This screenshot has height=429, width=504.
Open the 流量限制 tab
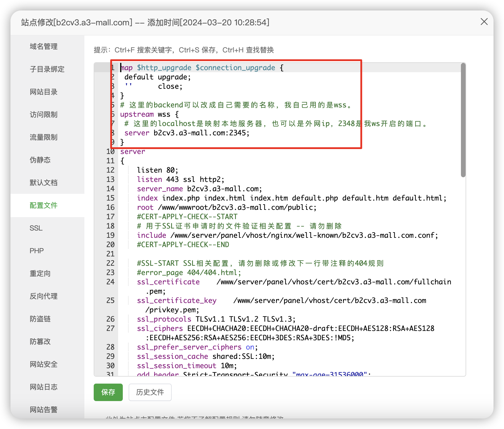[x=44, y=137]
